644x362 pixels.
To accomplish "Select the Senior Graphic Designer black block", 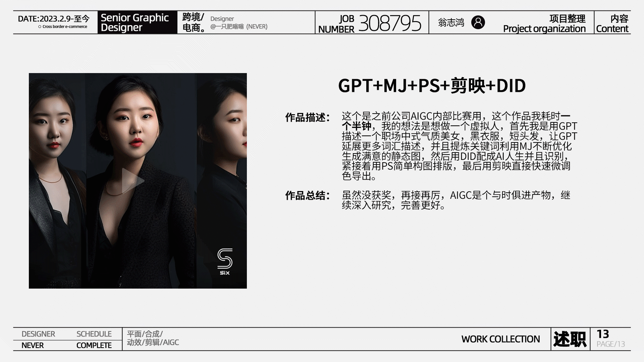I will pos(137,22).
